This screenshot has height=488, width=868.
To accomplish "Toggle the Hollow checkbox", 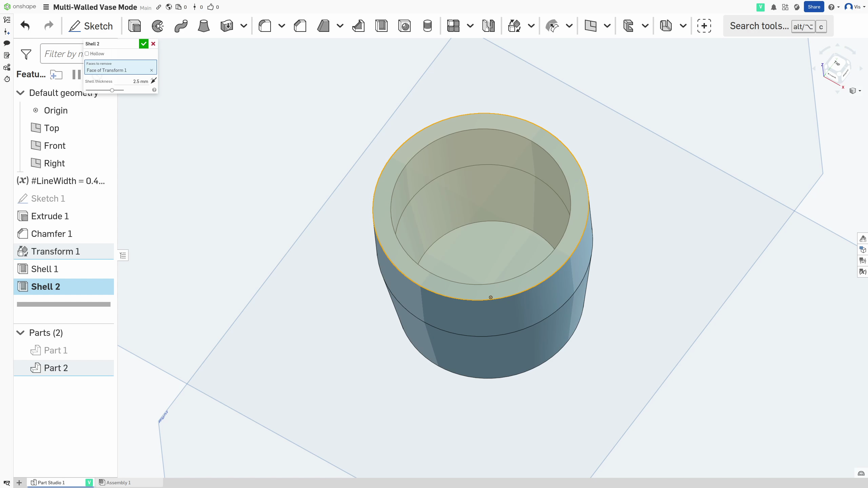I will [x=87, y=54].
